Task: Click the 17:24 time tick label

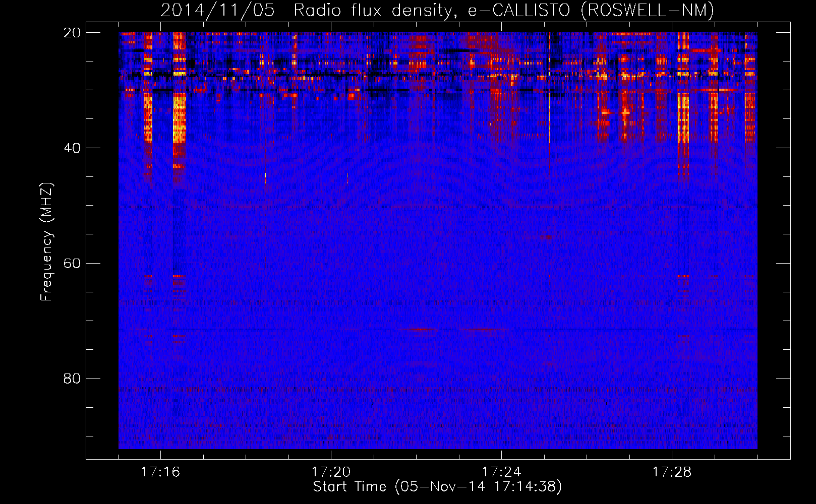Action: 501,472
